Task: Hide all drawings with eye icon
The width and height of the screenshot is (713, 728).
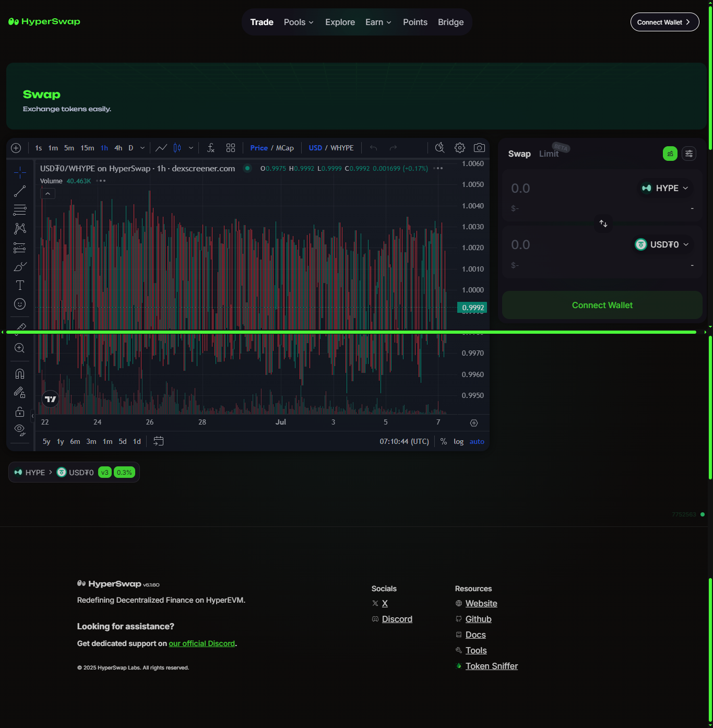Action: [x=20, y=430]
